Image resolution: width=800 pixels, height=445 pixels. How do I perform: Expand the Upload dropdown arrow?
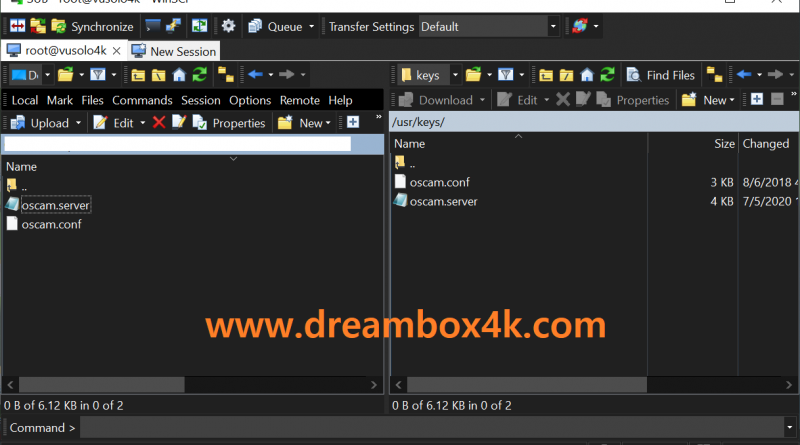click(78, 123)
